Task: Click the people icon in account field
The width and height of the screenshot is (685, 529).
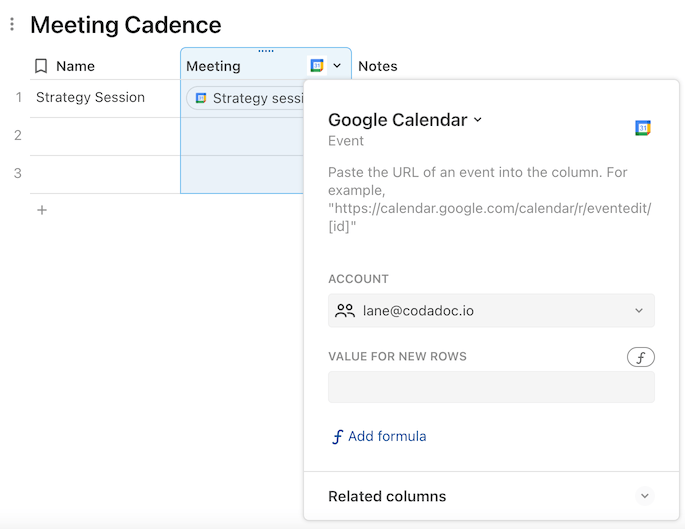Action: point(345,311)
